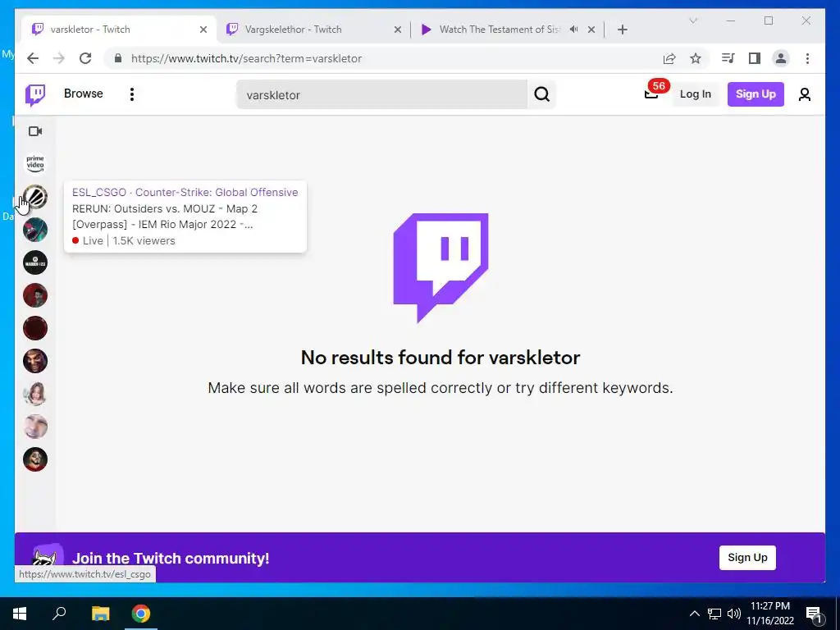This screenshot has height=630, width=840.
Task: Go back to previous page
Action: point(33,58)
